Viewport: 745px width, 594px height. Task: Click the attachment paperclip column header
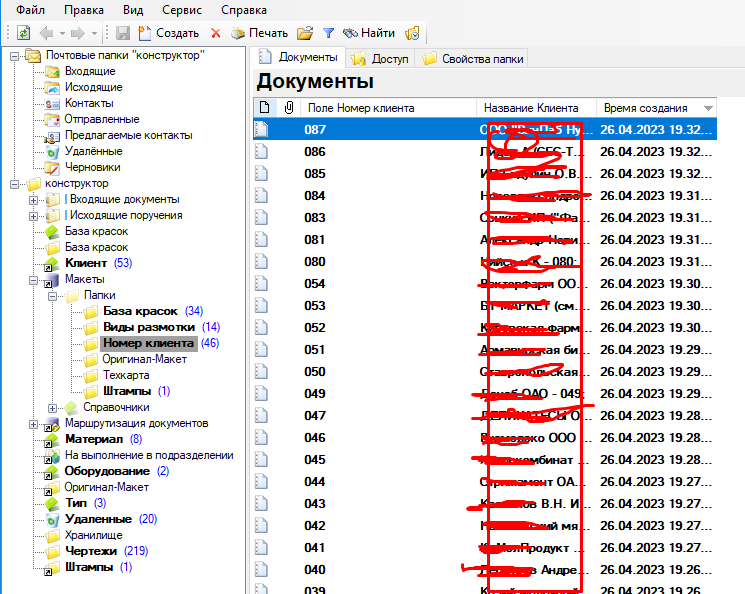pyautogui.click(x=288, y=108)
